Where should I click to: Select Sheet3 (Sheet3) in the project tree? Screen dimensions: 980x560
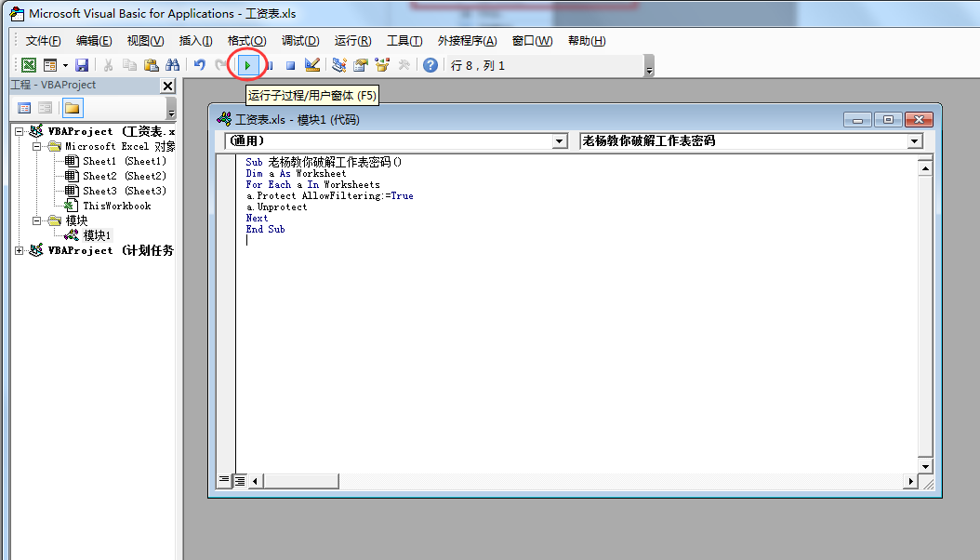click(x=125, y=192)
